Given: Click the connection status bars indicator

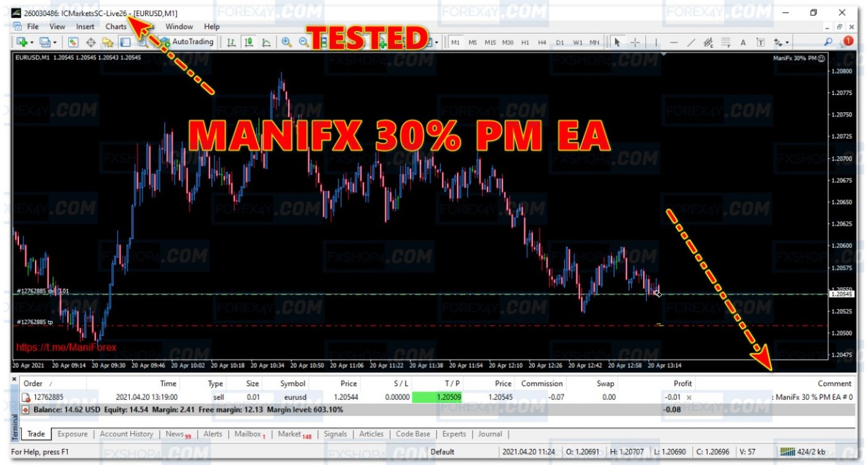Looking at the screenshot, I should (x=789, y=451).
